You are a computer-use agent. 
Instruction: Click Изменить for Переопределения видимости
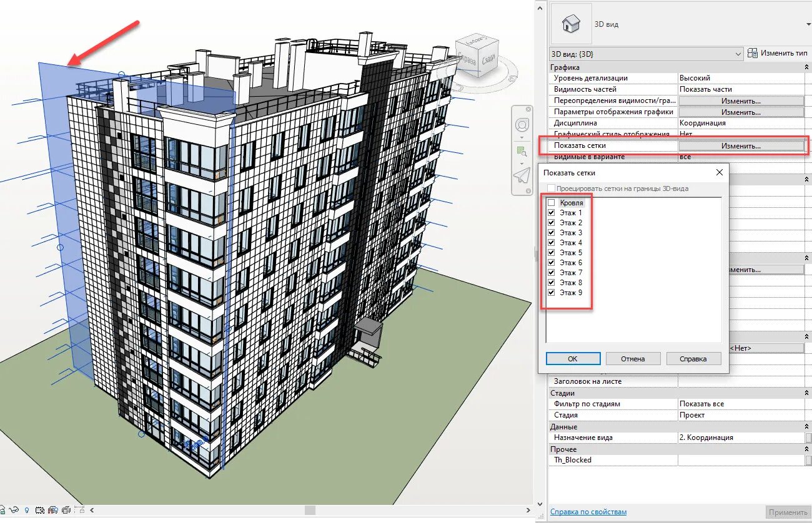741,100
